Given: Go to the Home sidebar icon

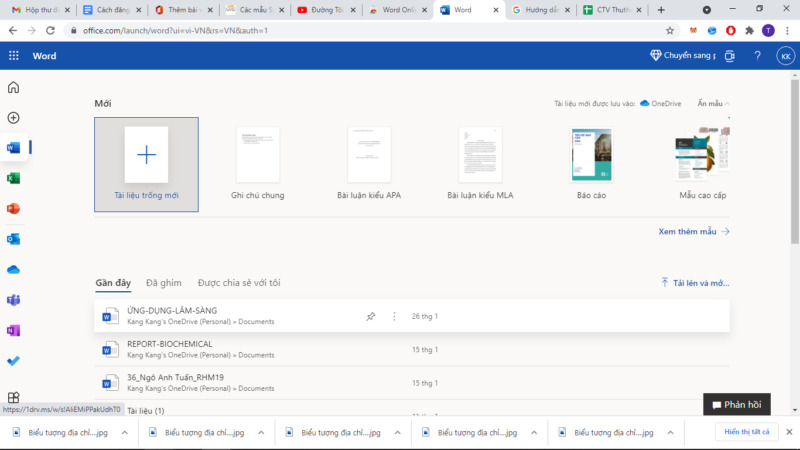Looking at the screenshot, I should (14, 87).
